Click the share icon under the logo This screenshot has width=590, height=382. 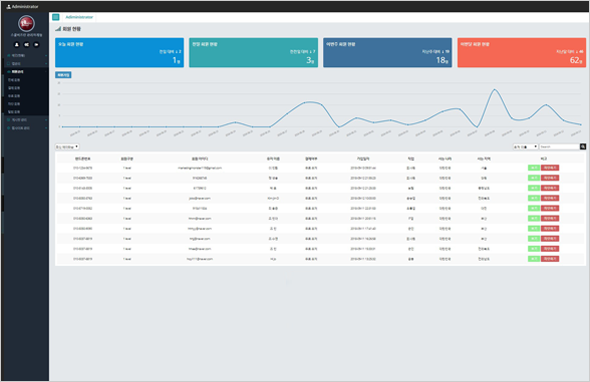click(26, 44)
